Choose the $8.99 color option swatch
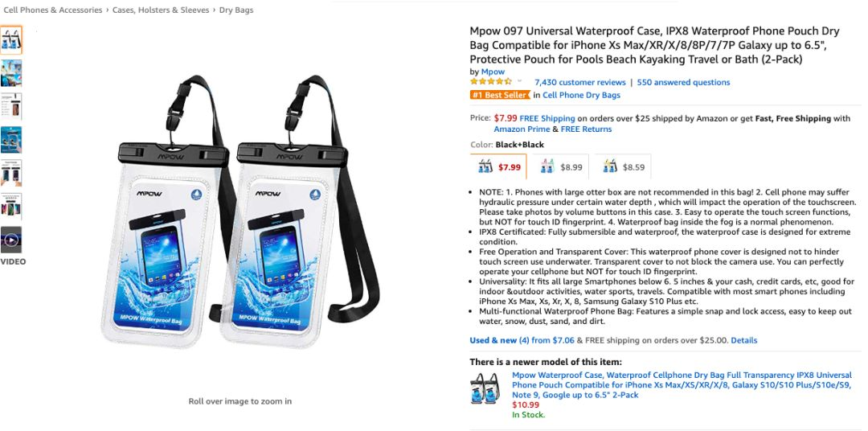 [x=561, y=166]
